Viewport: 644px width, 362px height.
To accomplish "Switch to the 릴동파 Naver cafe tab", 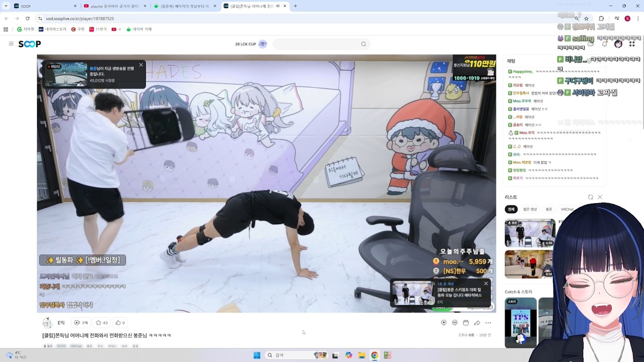I will (186, 6).
